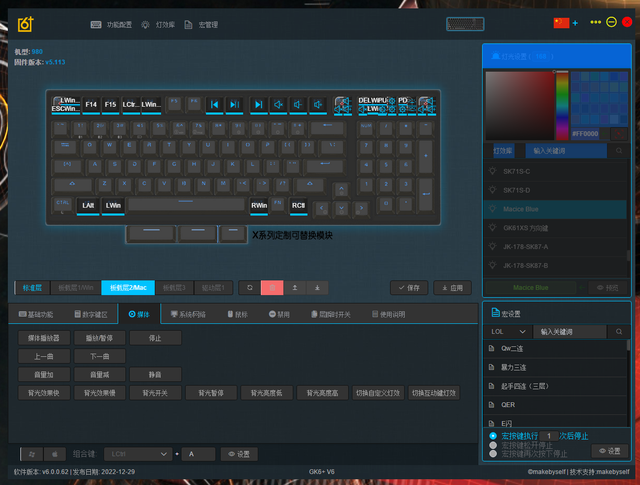The image size is (640, 485).
Task: Click the 上一曲 previous track button
Action: pyautogui.click(x=44, y=356)
